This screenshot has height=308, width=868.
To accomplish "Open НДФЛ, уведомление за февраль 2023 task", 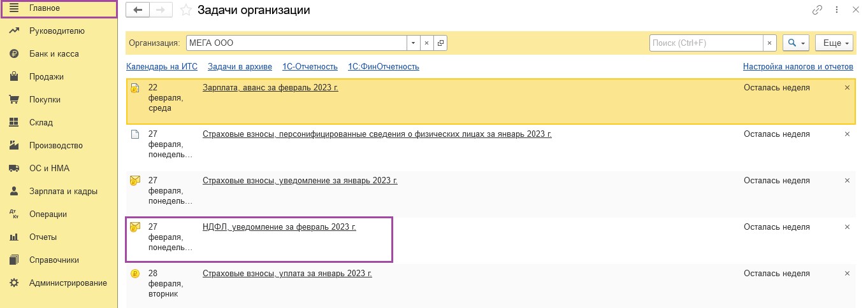I will tap(279, 227).
